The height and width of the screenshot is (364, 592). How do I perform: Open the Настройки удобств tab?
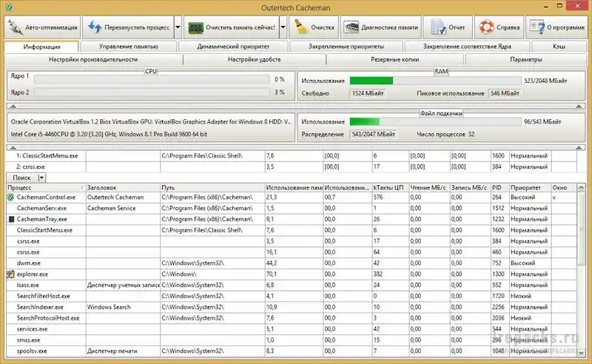tap(254, 59)
